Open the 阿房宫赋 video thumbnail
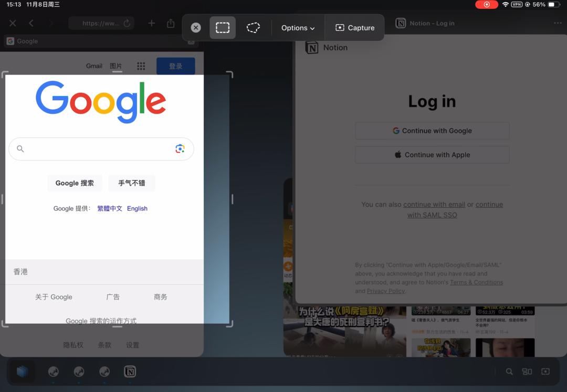Screen dimensions: 567x392 tap(344, 332)
